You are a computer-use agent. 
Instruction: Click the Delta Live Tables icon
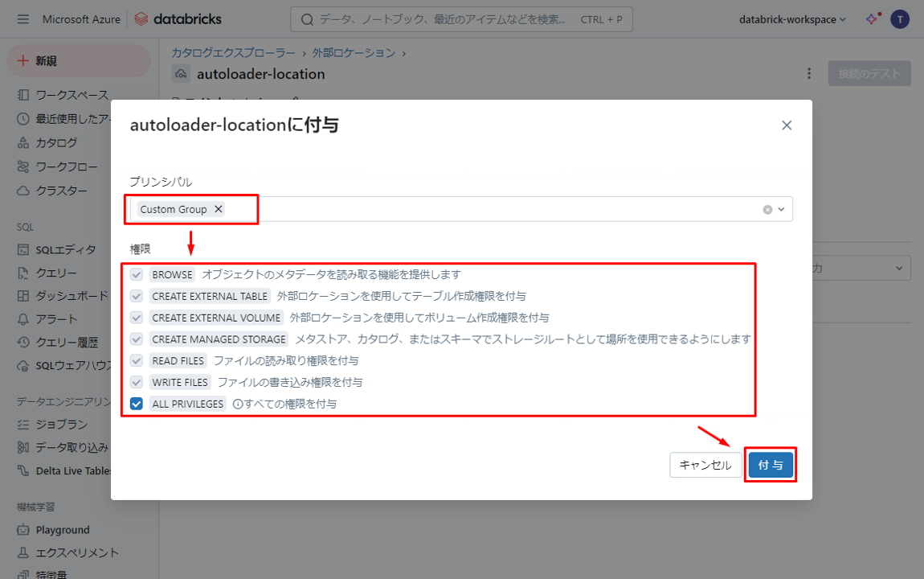pos(23,470)
